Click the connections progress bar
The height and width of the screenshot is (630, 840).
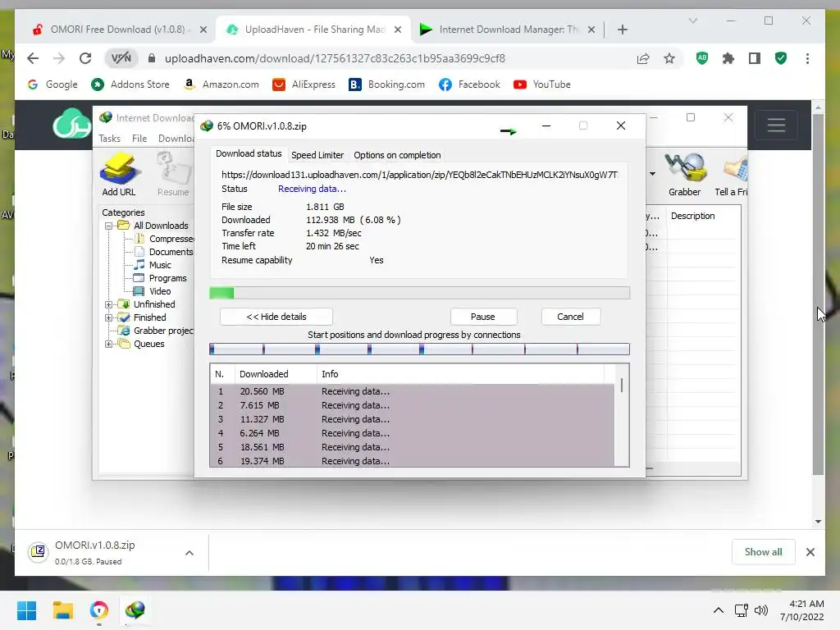click(x=419, y=349)
